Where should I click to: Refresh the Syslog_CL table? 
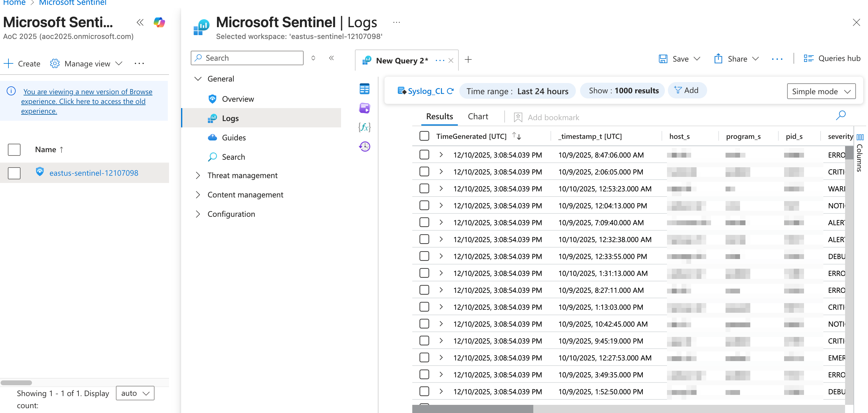(x=451, y=91)
